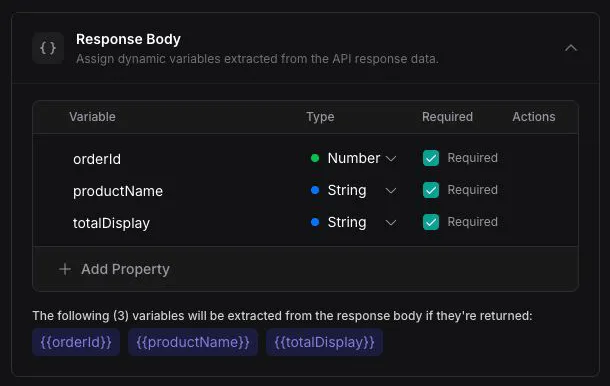Viewport: 610px width, 386px height.
Task: Click the Actions column header
Action: point(534,117)
